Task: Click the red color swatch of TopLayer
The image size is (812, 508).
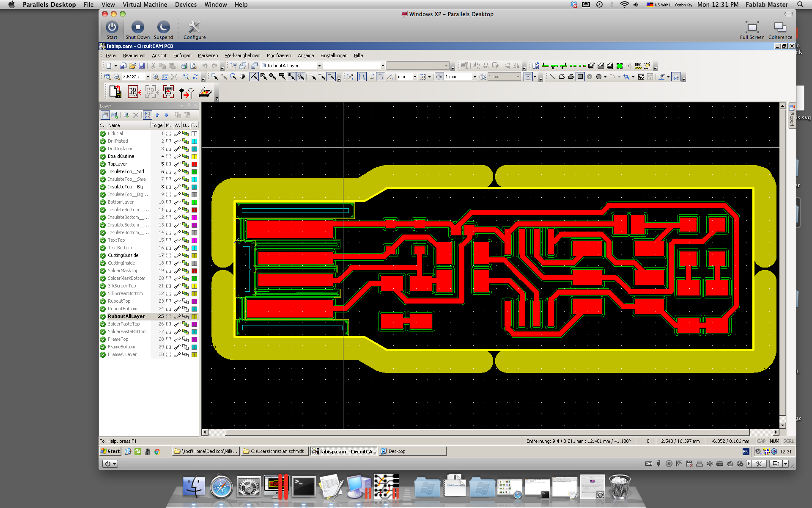Action: [x=194, y=164]
